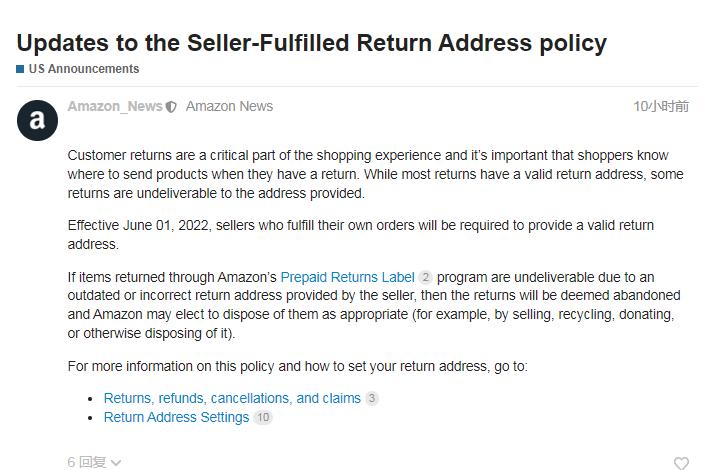The image size is (710, 470).
Task: Open the Amazon_News user profile
Action: [114, 106]
